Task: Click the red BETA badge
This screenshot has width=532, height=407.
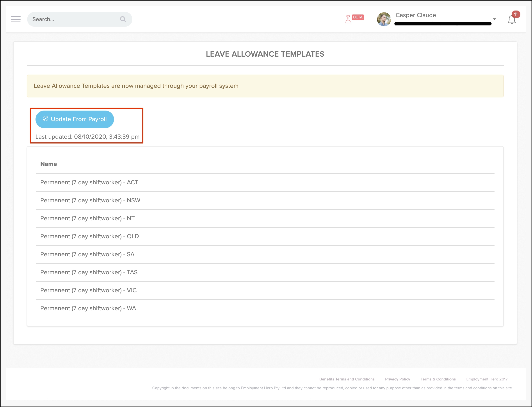Action: pos(358,17)
